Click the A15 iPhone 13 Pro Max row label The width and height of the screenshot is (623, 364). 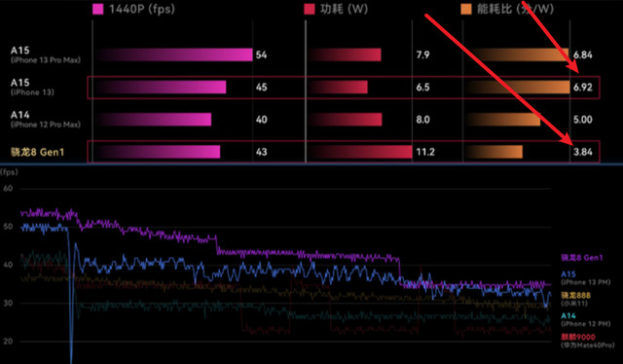(x=46, y=55)
